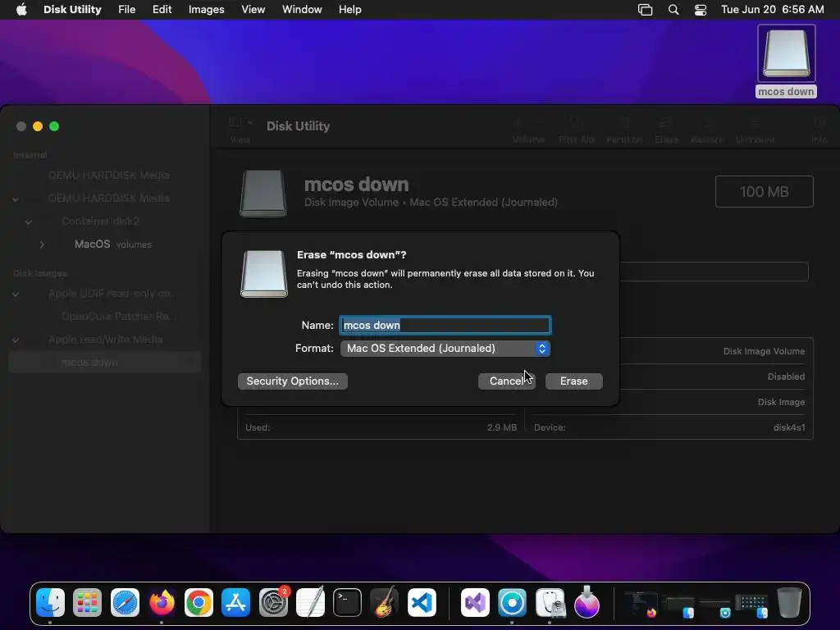Collapse the Container disk2 chevron
Screen dimensions: 840x630
(x=29, y=221)
